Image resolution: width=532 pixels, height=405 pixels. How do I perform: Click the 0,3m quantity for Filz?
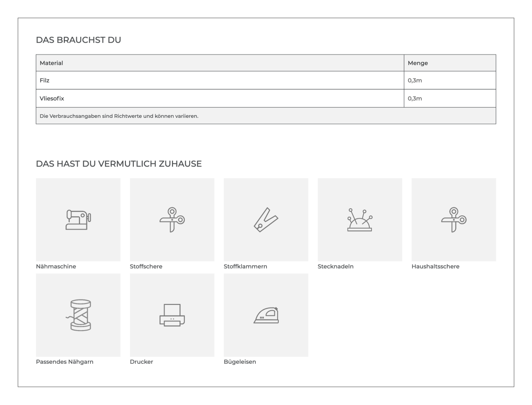coord(415,81)
